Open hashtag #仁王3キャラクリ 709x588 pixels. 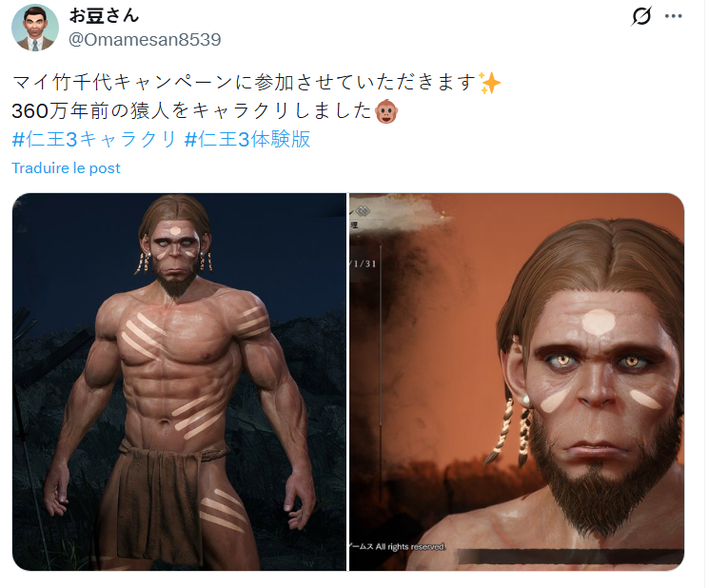94,139
